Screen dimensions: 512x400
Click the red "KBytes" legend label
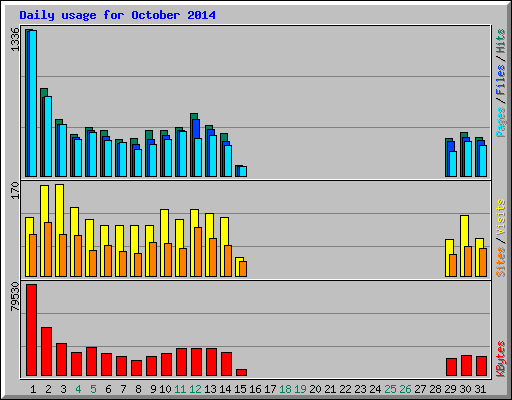501,359
